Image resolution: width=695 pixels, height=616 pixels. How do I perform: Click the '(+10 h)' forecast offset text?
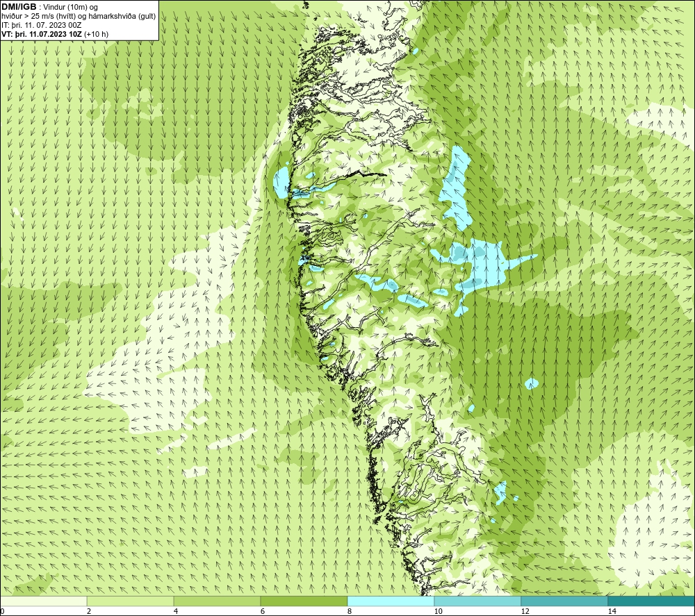(96, 33)
